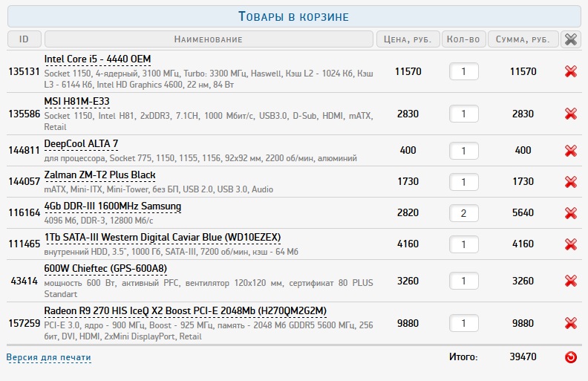Open Zalman ZM-T2 Plus Black link
This screenshot has width=588, height=381.
click(x=99, y=175)
